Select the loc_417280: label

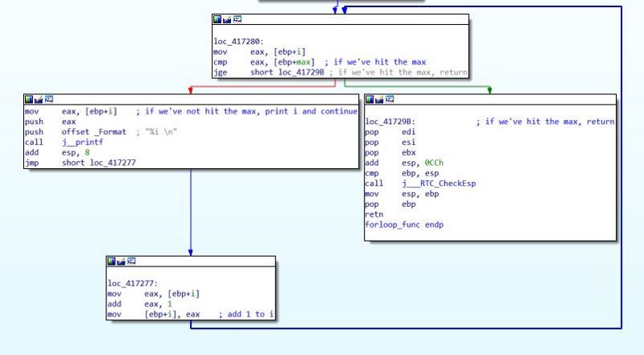[238, 42]
